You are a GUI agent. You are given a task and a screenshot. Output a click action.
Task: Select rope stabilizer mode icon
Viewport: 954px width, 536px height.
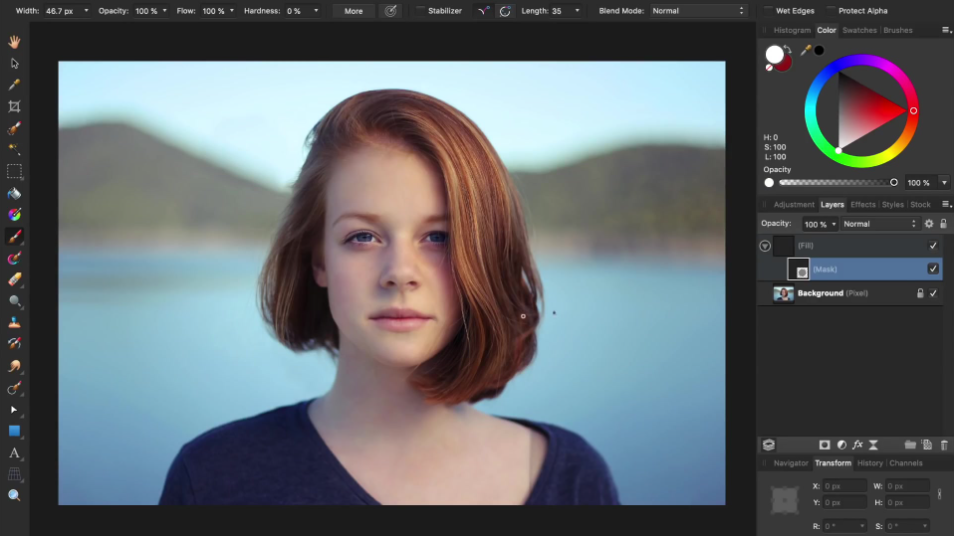[x=483, y=11]
